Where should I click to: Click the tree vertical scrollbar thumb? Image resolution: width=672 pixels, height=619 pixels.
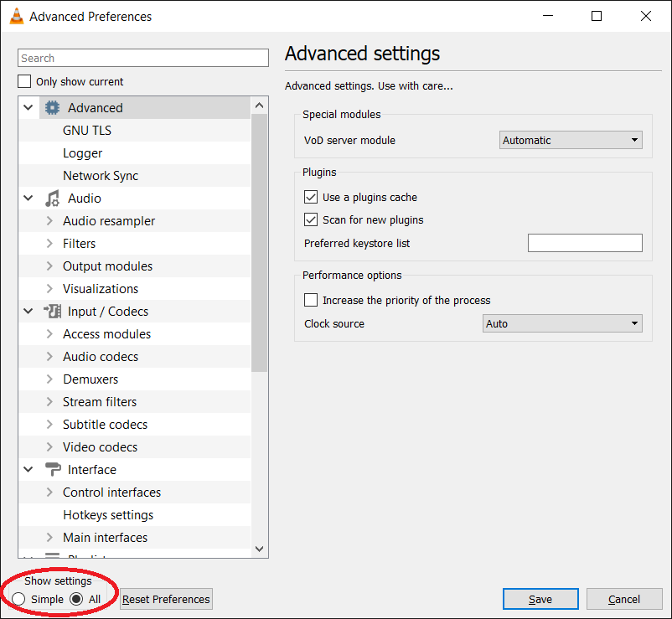point(259,243)
